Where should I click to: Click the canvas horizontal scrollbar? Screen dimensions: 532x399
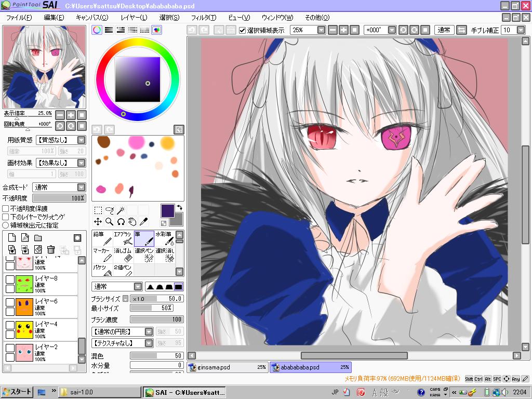(354, 355)
